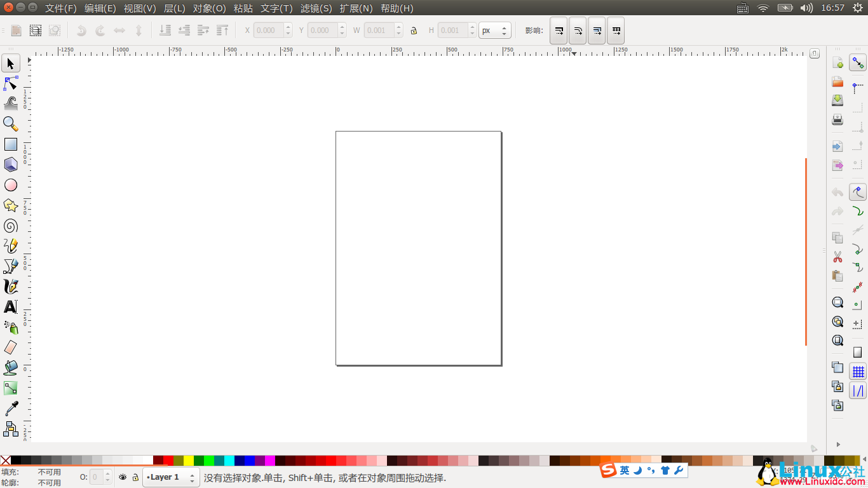Viewport: 868px width, 488px height.
Task: Toggle current layer lock icon
Action: pyautogui.click(x=135, y=477)
